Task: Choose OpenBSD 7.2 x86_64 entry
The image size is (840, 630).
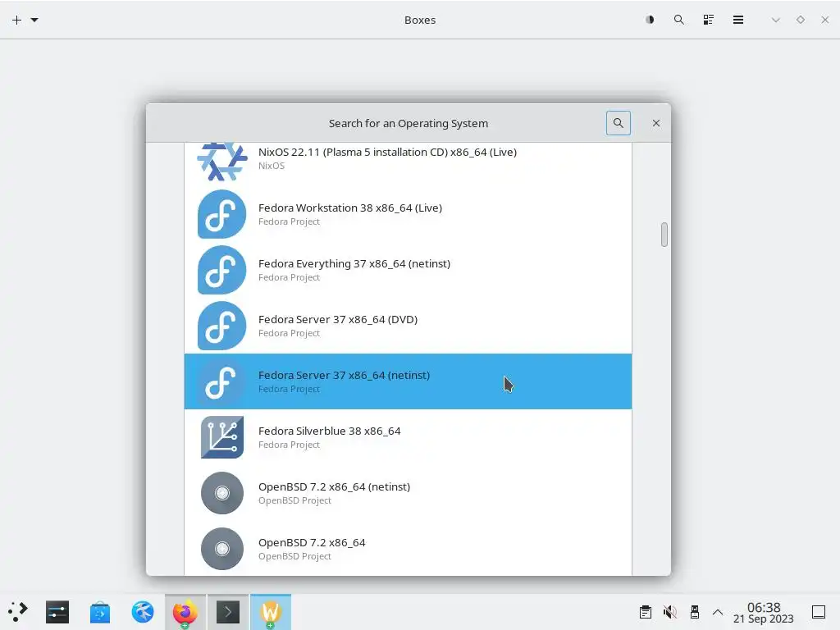Action: click(x=409, y=549)
